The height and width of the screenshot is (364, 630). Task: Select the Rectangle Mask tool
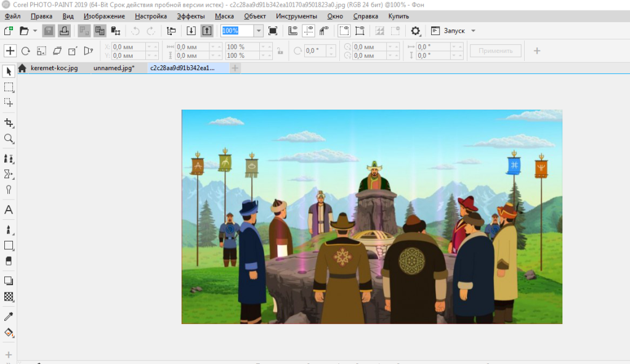9,87
